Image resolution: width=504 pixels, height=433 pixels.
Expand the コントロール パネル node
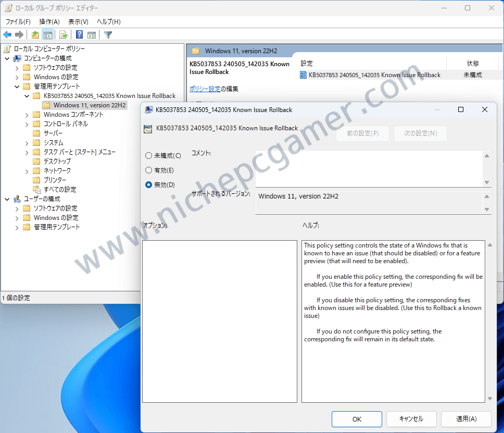click(27, 124)
